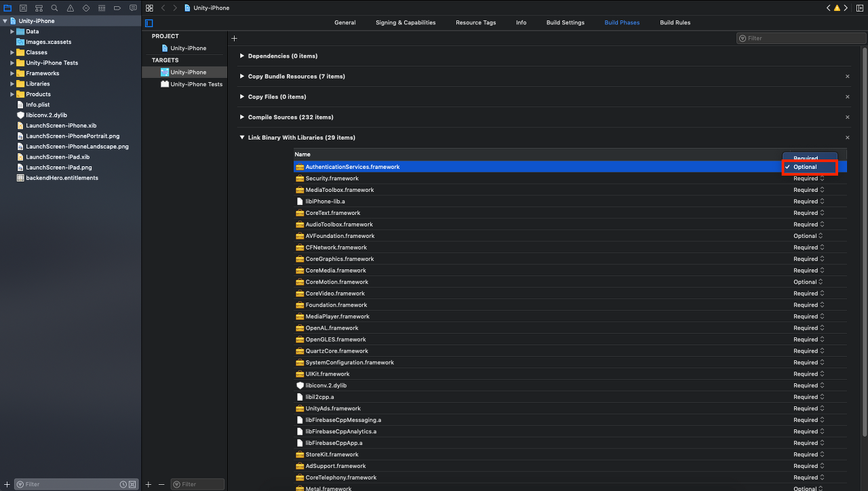Add a new build phase with plus
Screen dimensions: 868x491
click(234, 39)
